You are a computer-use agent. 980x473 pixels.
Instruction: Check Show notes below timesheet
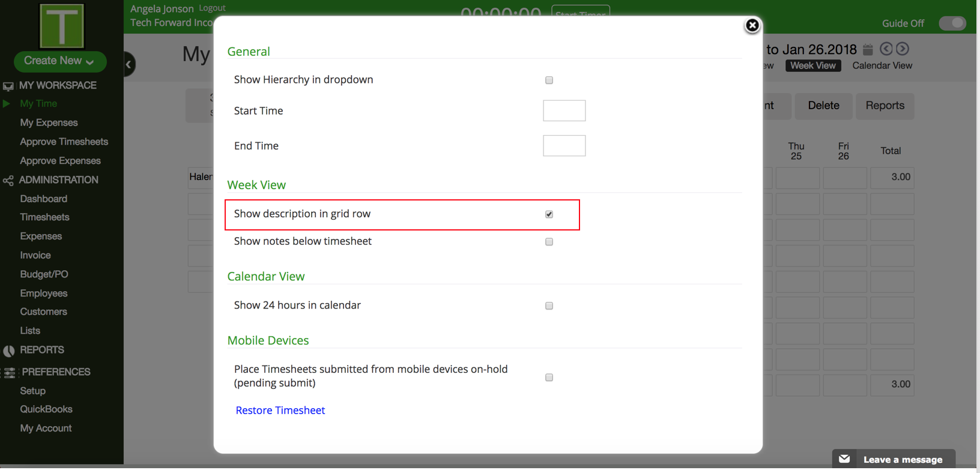(549, 242)
